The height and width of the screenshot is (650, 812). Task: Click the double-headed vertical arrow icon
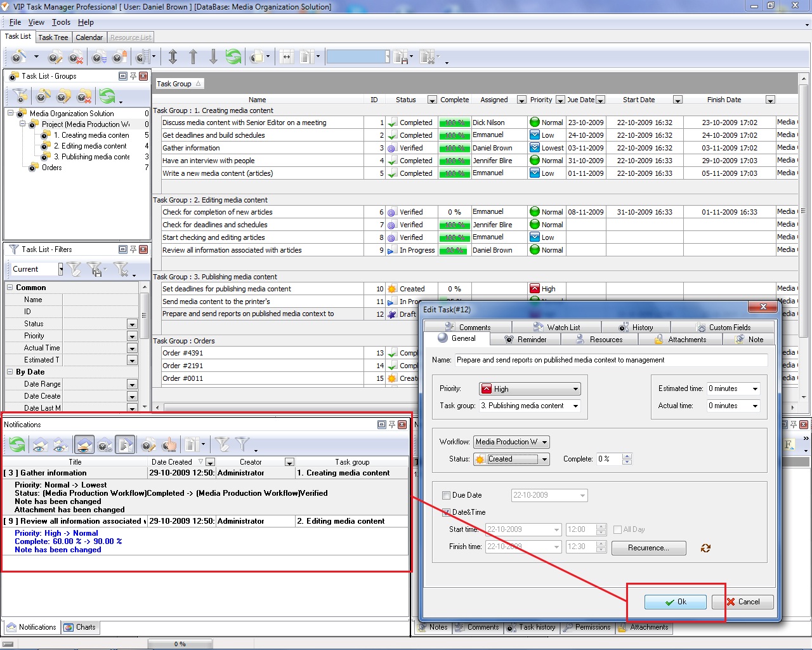pos(173,57)
